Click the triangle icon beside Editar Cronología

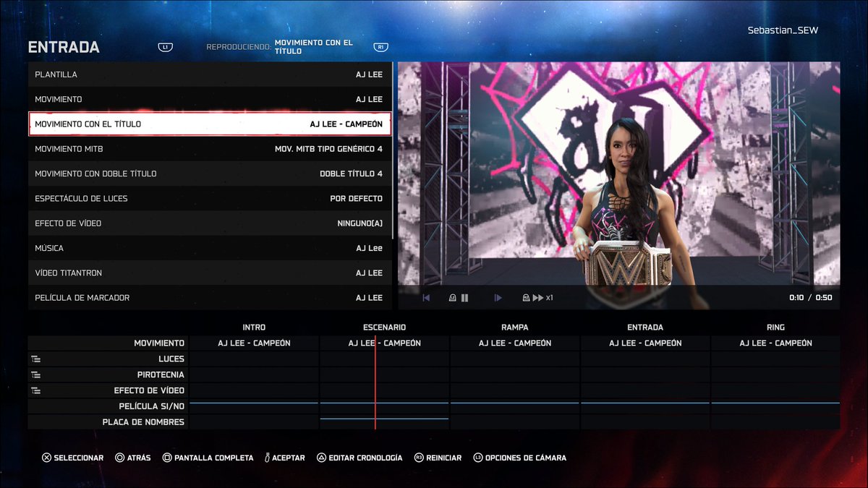click(x=321, y=458)
